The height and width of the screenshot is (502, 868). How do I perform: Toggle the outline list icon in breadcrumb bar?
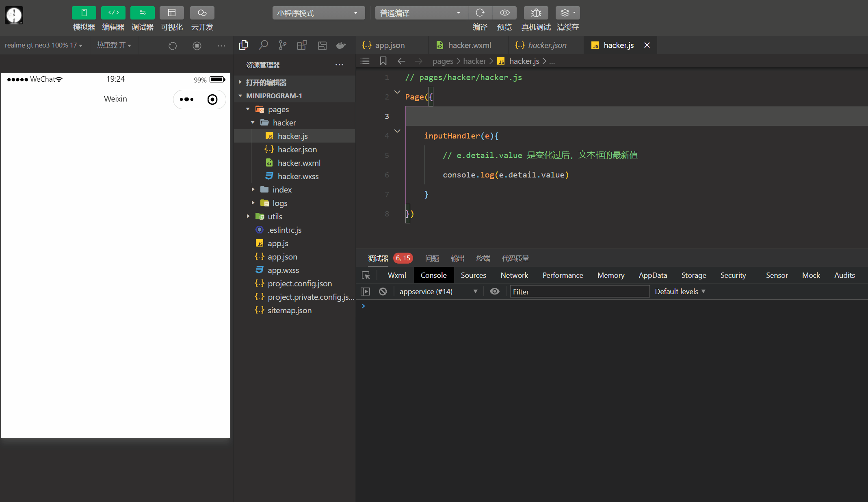point(365,61)
